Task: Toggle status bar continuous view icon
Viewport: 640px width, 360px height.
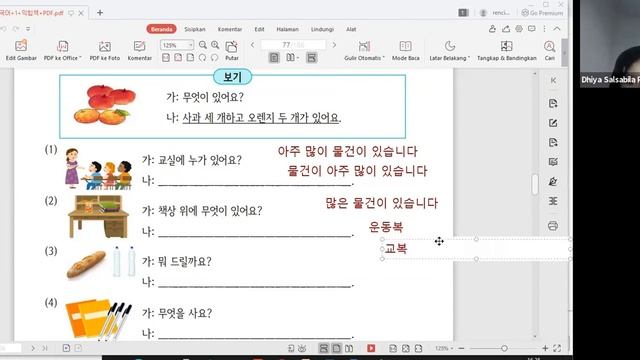Action: [x=324, y=348]
